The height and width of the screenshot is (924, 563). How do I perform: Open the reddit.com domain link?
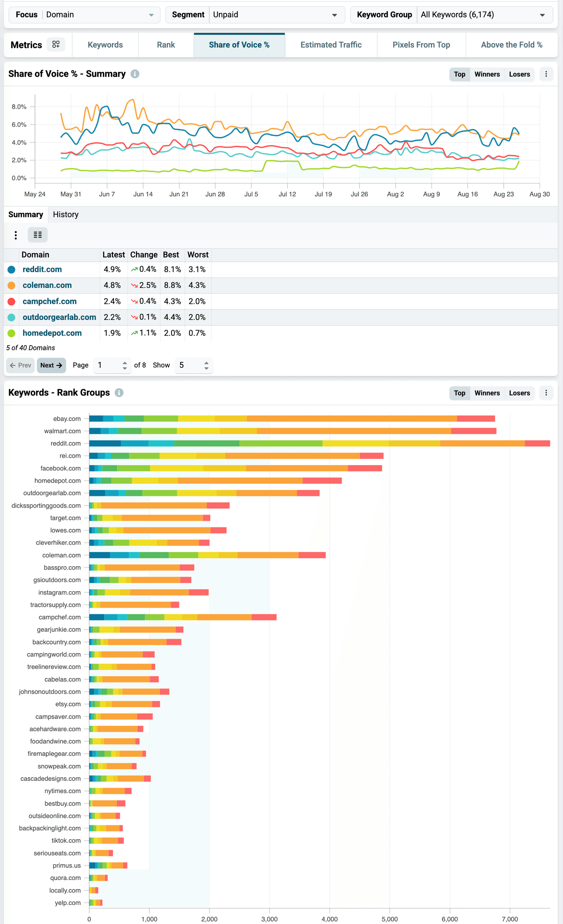point(42,269)
